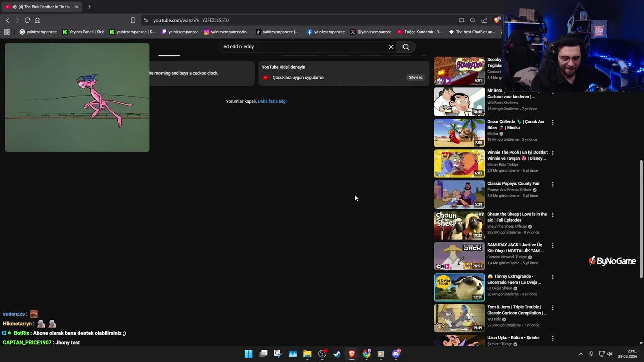The height and width of the screenshot is (362, 644).
Task: Open the Instagram yalnizsempanzee bookmark
Action: 226,32
